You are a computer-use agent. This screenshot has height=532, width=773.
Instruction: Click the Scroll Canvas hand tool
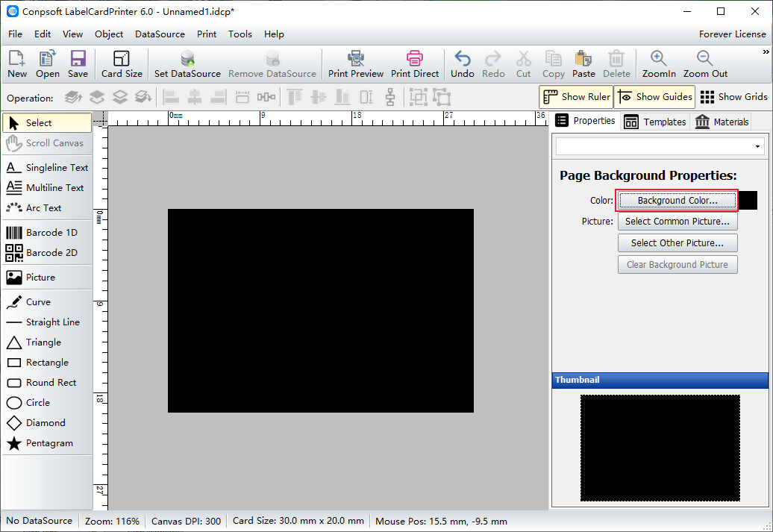[x=47, y=143]
